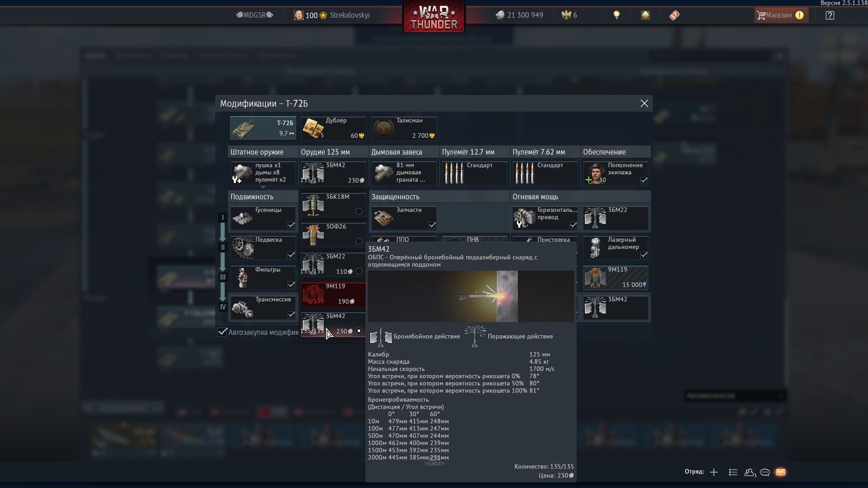Close the Модификации window

tap(644, 103)
